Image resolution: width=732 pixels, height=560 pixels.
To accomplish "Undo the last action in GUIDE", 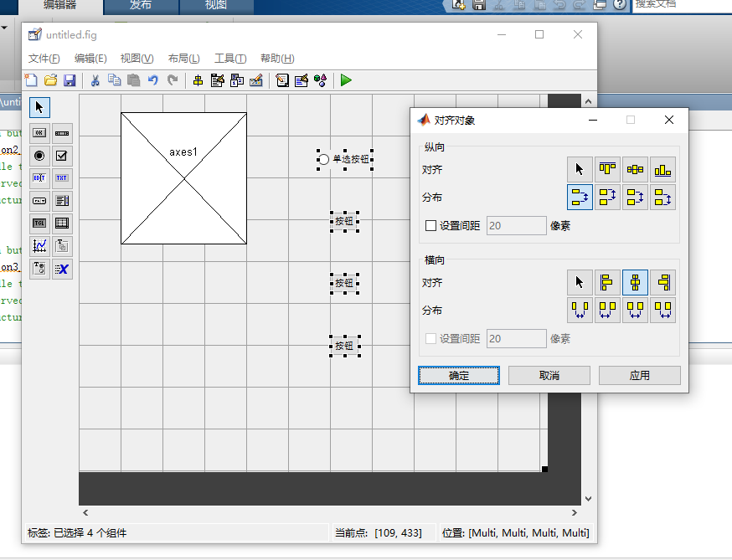I will [x=153, y=80].
